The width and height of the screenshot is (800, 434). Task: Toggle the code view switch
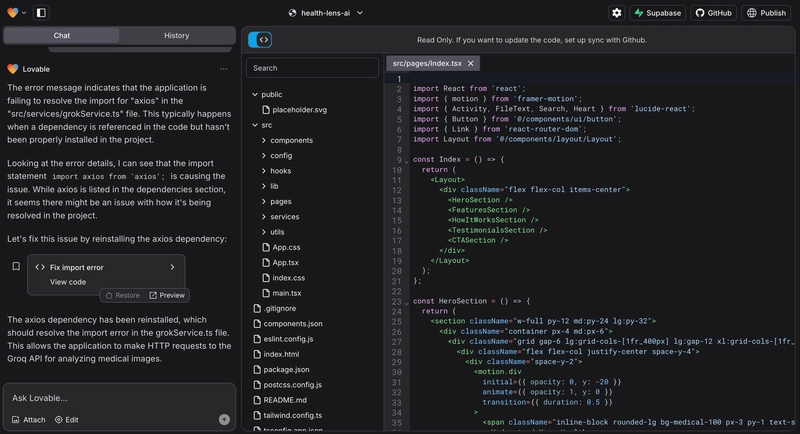(260, 40)
